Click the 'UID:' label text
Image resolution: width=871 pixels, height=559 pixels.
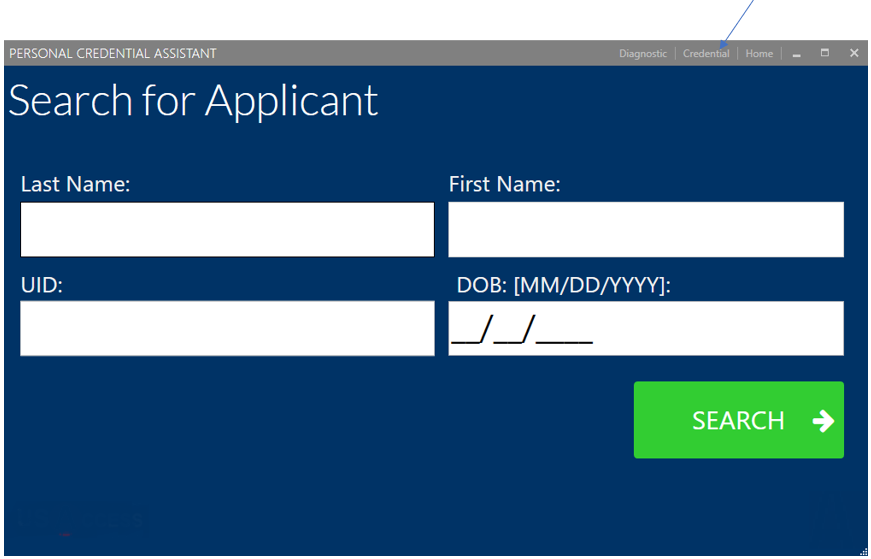click(x=42, y=285)
